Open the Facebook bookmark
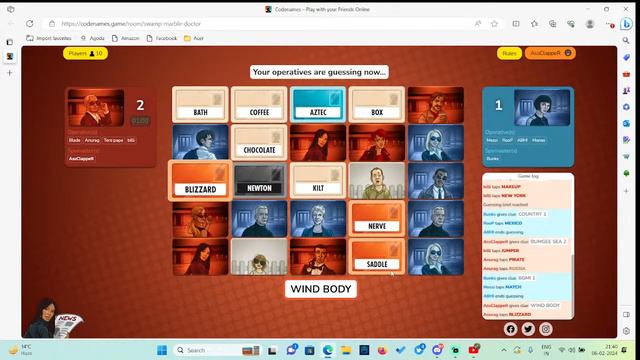The height and width of the screenshot is (360, 640). click(162, 38)
